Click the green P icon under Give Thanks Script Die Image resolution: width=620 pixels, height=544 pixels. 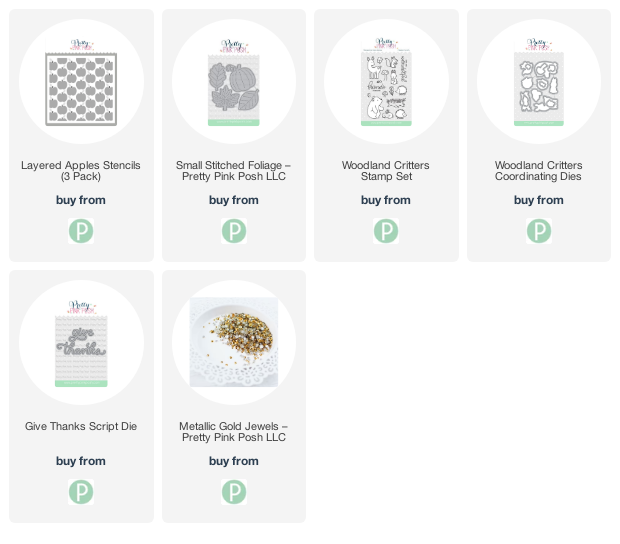coord(81,492)
